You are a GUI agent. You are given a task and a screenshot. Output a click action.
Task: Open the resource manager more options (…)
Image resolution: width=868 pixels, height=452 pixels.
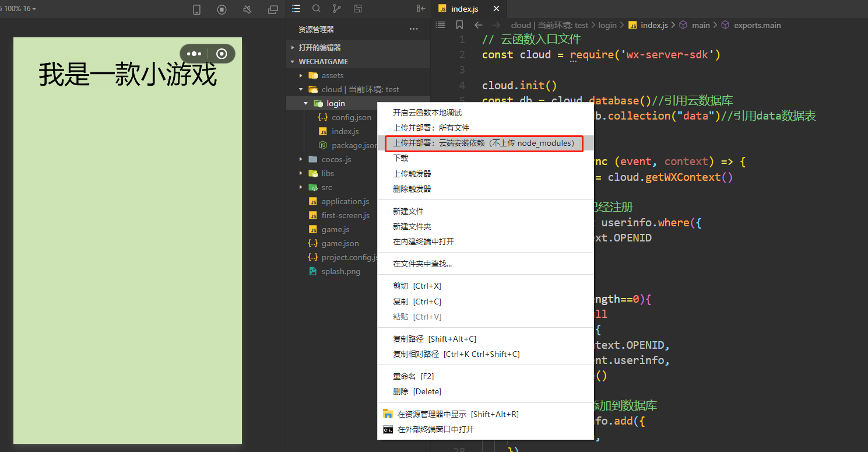coord(414,29)
